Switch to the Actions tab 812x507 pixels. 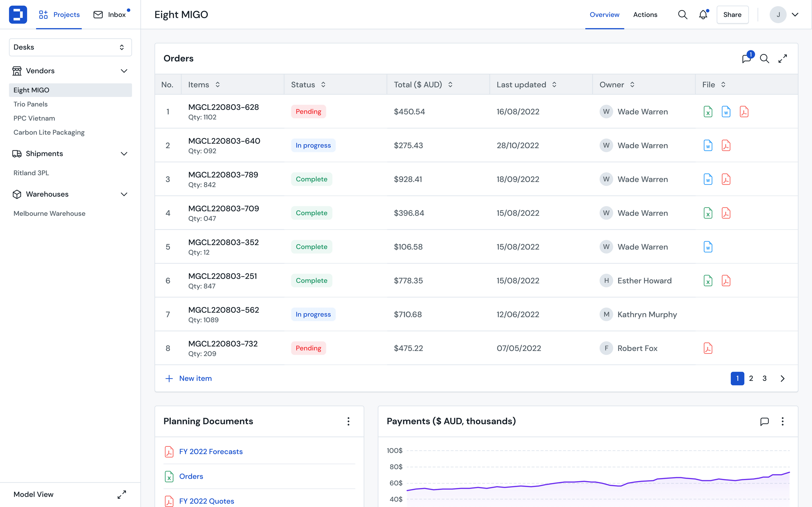coord(645,14)
